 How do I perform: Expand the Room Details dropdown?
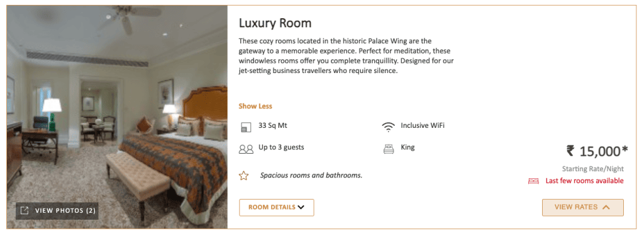(x=277, y=208)
